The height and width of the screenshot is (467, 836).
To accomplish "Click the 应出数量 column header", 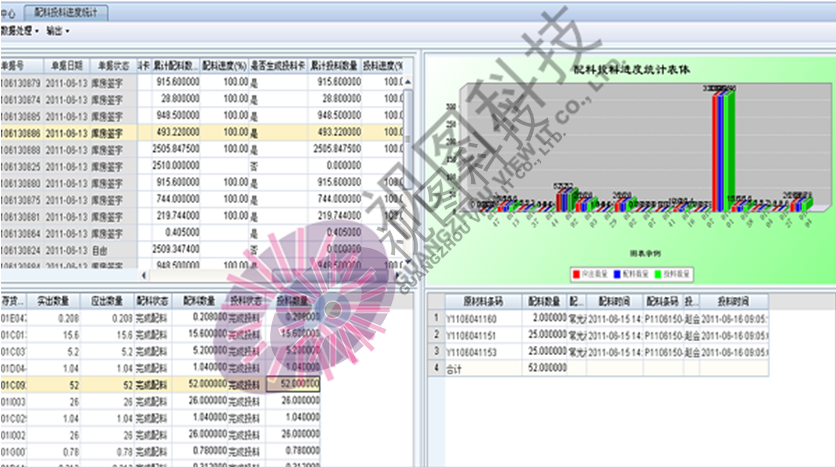I will [x=107, y=301].
